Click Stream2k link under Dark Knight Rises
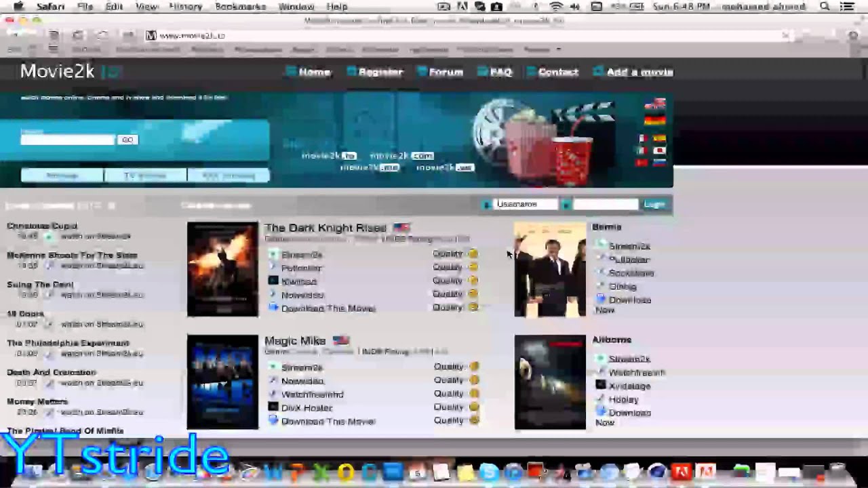The height and width of the screenshot is (488, 868). tap(302, 255)
